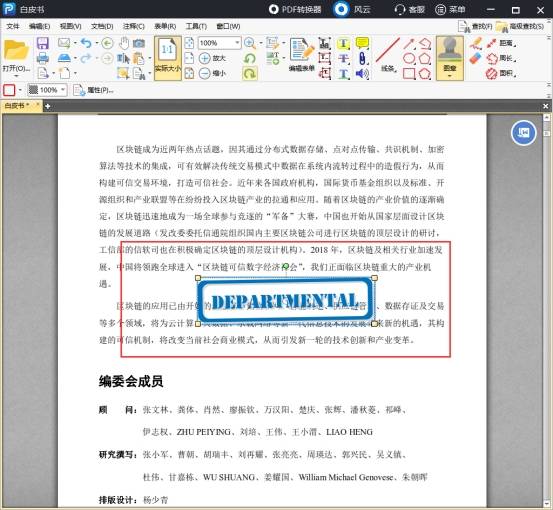Expand the stroke color swatch dropdown arrow
Screen dimensions: 553x510
(20, 90)
